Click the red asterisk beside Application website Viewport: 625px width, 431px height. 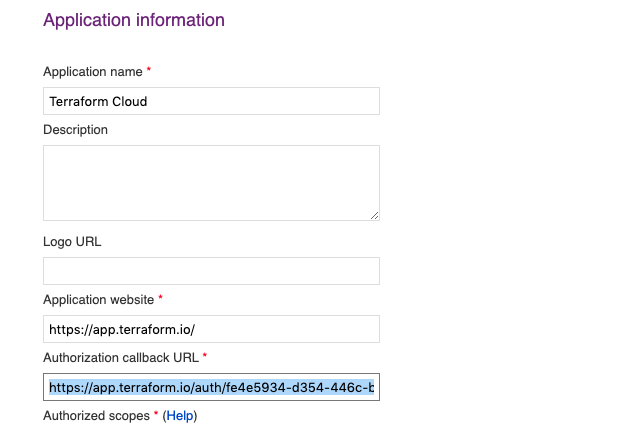[160, 299]
